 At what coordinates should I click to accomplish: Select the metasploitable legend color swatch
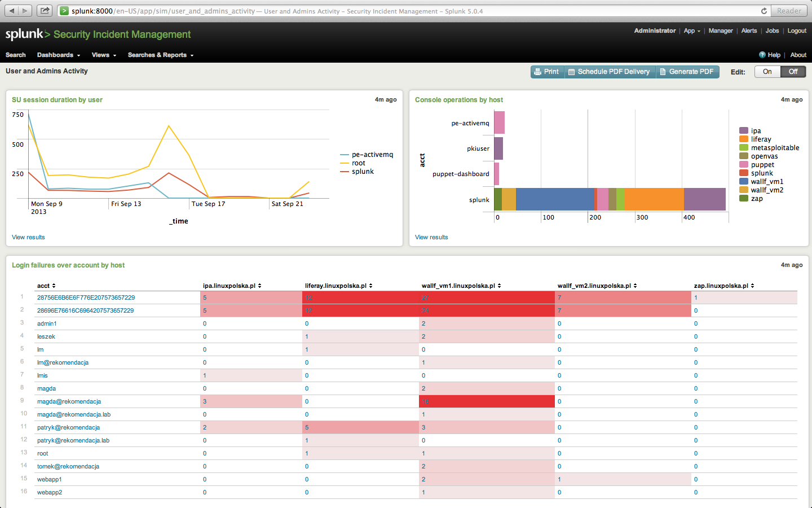click(x=744, y=148)
